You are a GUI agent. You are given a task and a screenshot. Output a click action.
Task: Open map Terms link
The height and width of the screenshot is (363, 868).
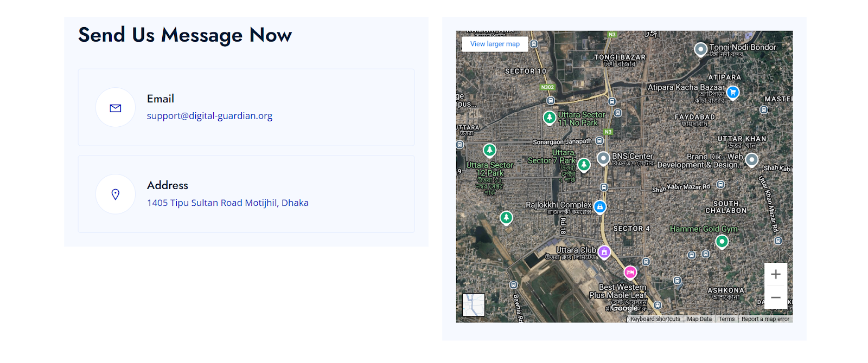click(x=726, y=319)
